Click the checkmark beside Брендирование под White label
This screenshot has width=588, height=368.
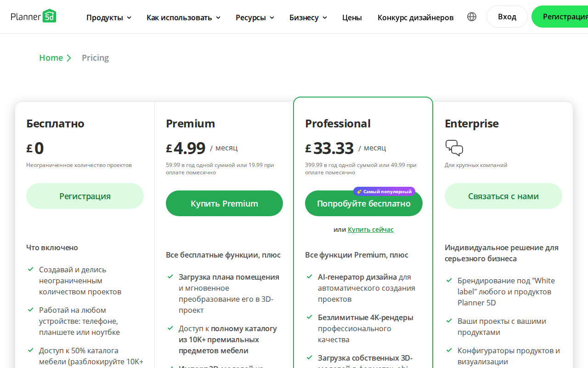[449, 280]
